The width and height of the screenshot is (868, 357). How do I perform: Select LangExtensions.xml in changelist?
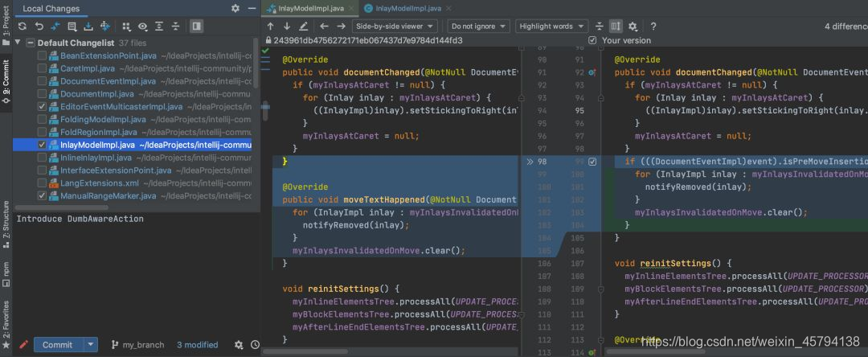pos(133,183)
